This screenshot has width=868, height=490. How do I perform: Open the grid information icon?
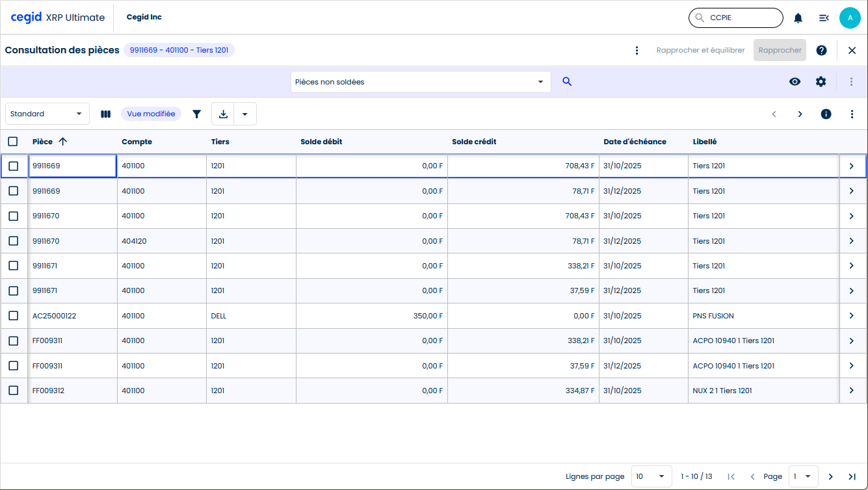[826, 114]
